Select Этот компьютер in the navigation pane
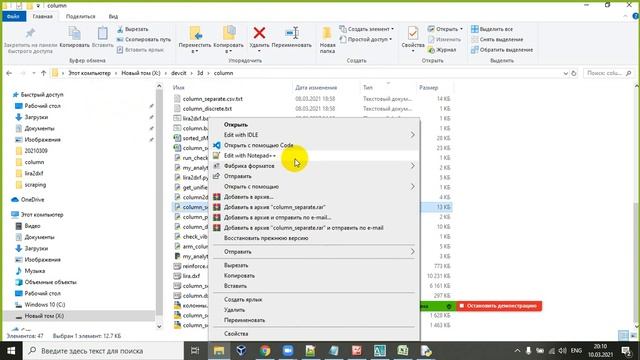Screen dimensions: 640x360 tap(42, 214)
